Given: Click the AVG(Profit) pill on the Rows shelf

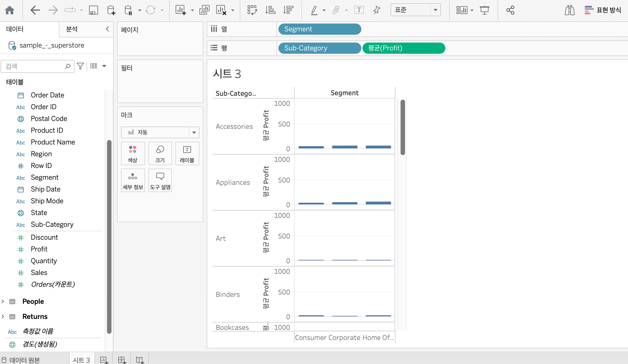Looking at the screenshot, I should (403, 48).
